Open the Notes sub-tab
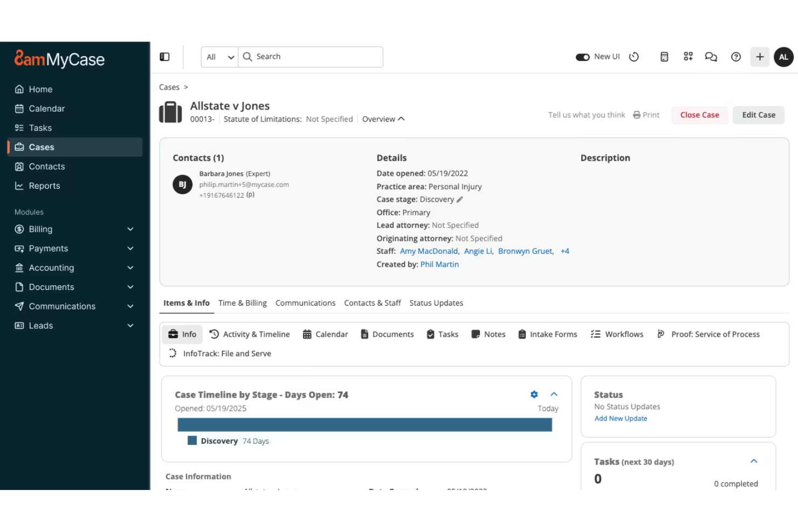Screen dimensions: 798x532 tap(489, 334)
